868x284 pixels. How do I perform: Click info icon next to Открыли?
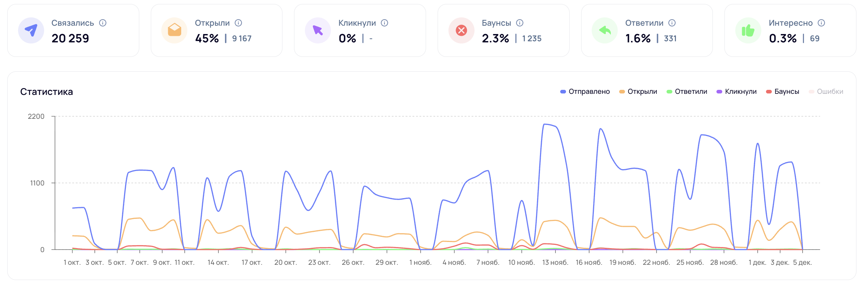tap(238, 23)
